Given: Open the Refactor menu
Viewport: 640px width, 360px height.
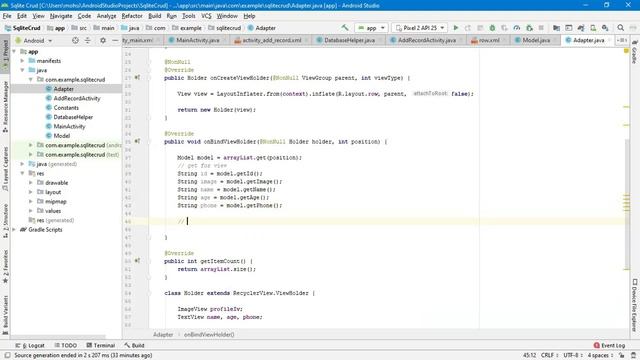Looking at the screenshot, I should tap(132, 16).
